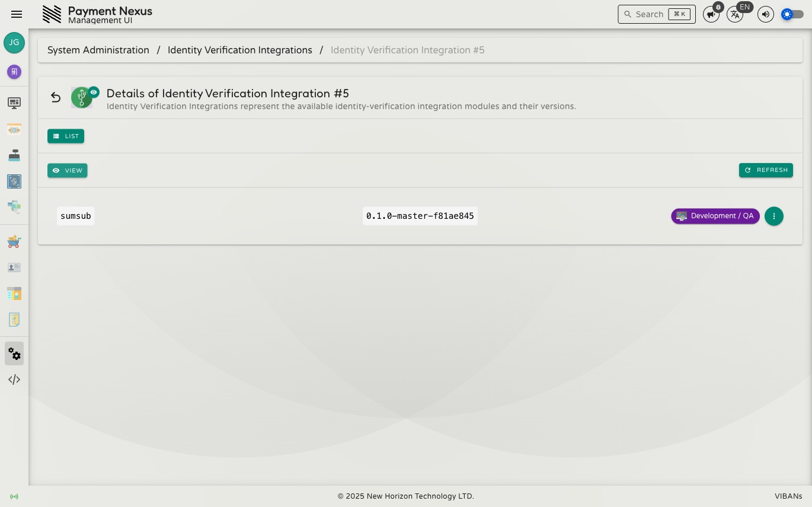Open the monitor dashboard sidebar icon
812x507 pixels.
(x=14, y=103)
